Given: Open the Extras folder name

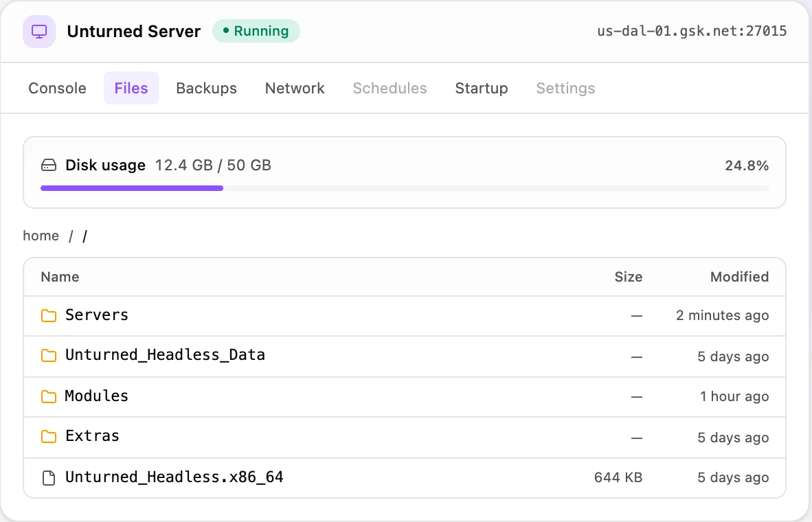Looking at the screenshot, I should pos(92,436).
